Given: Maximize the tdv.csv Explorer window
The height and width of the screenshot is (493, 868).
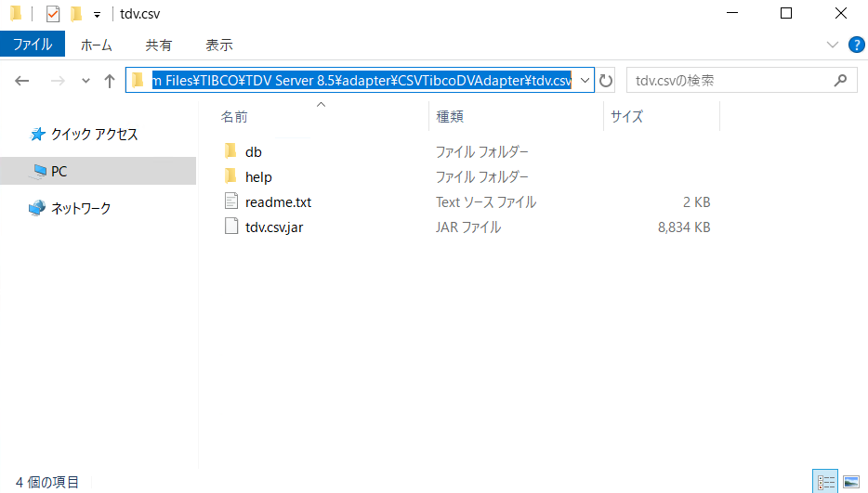Looking at the screenshot, I should [786, 13].
